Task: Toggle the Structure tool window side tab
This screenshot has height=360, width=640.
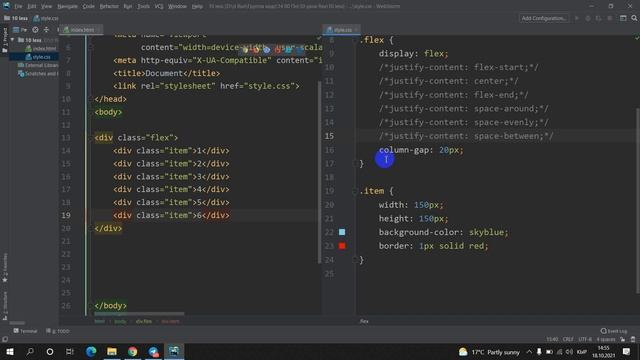Action: click(5, 305)
